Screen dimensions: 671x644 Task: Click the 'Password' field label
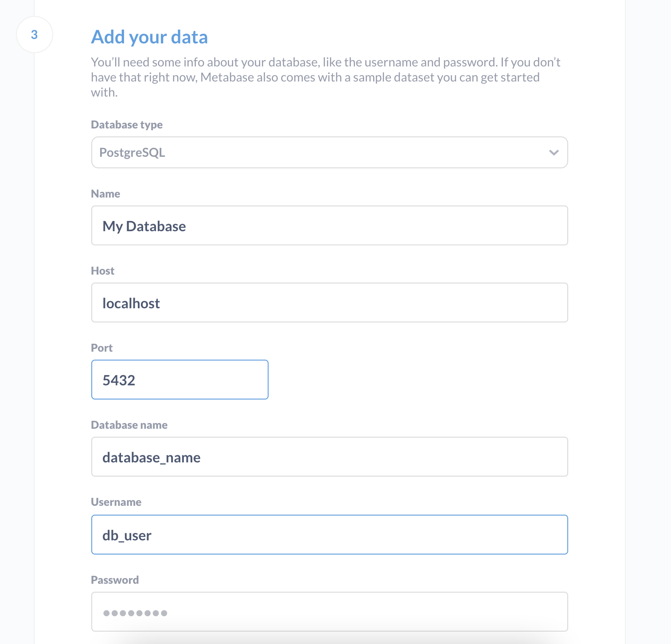(115, 580)
